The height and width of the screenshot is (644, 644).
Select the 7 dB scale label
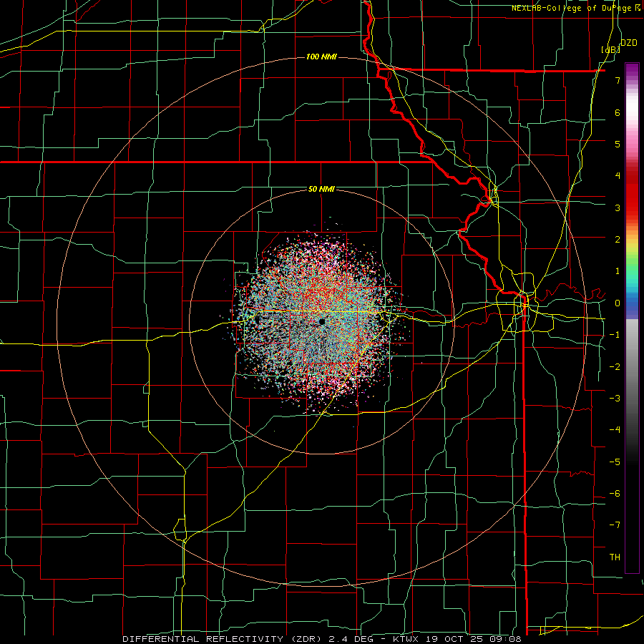618,80
